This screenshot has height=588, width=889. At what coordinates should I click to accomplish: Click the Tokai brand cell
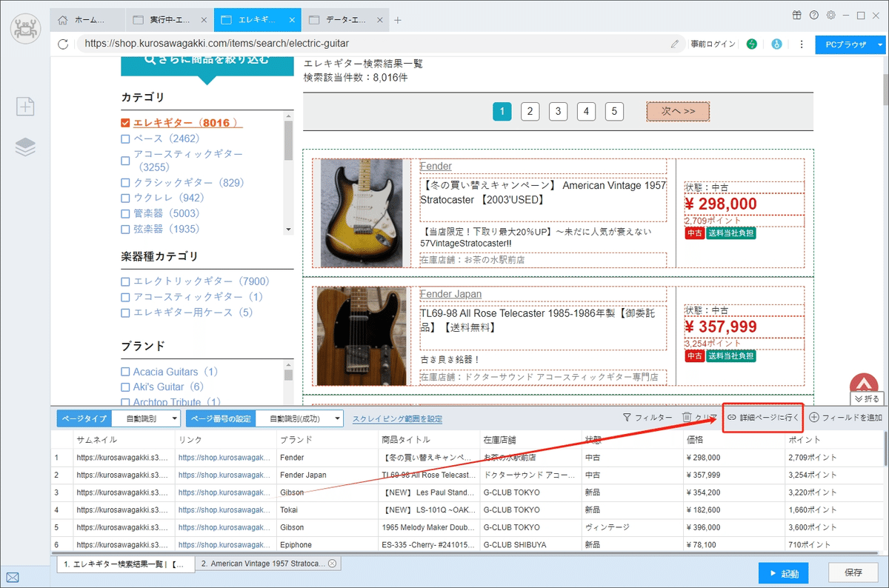tap(327, 510)
